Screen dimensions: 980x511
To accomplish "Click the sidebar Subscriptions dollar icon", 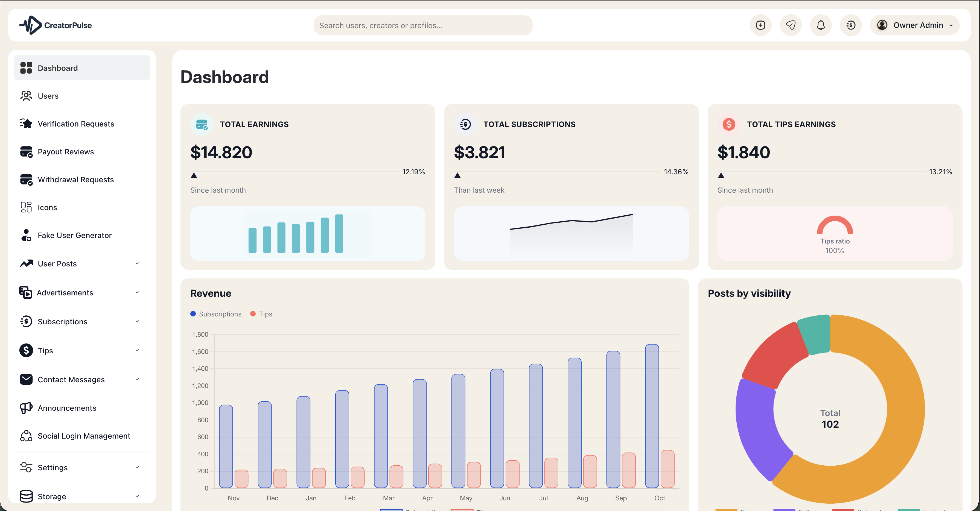I will [x=26, y=321].
